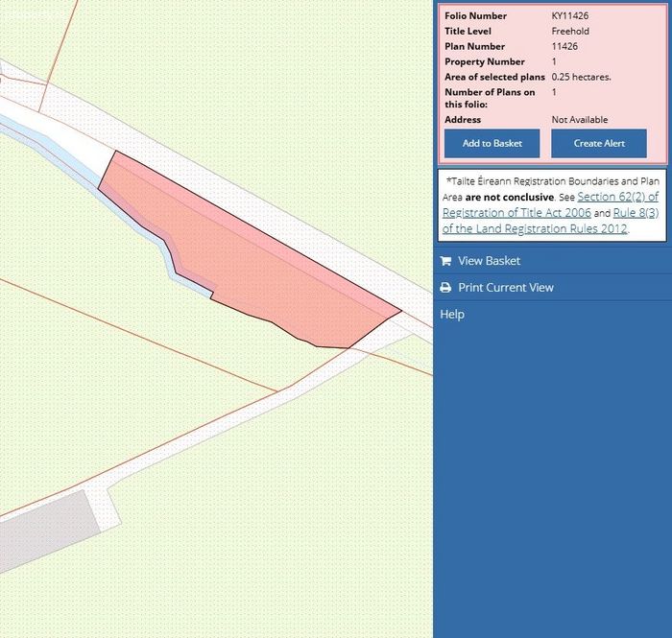The height and width of the screenshot is (638, 672).
Task: Open the Rule 8(3) Land Registration Rules link
Action: 550,221
